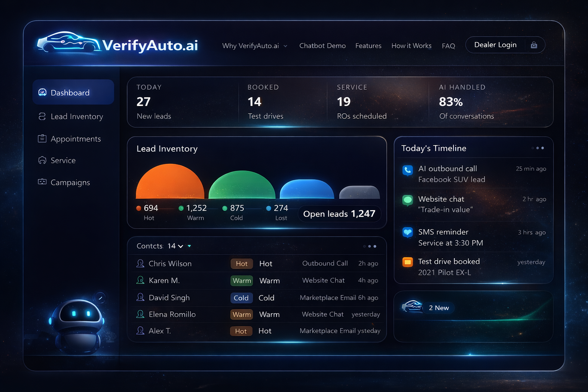Toggle the Hot status badge on Chris Wilson

(x=241, y=263)
